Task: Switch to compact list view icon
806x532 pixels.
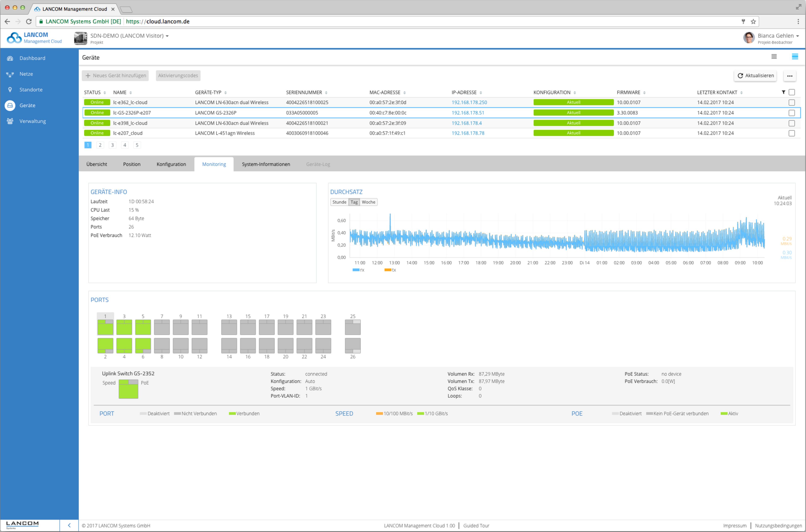Action: click(x=774, y=57)
